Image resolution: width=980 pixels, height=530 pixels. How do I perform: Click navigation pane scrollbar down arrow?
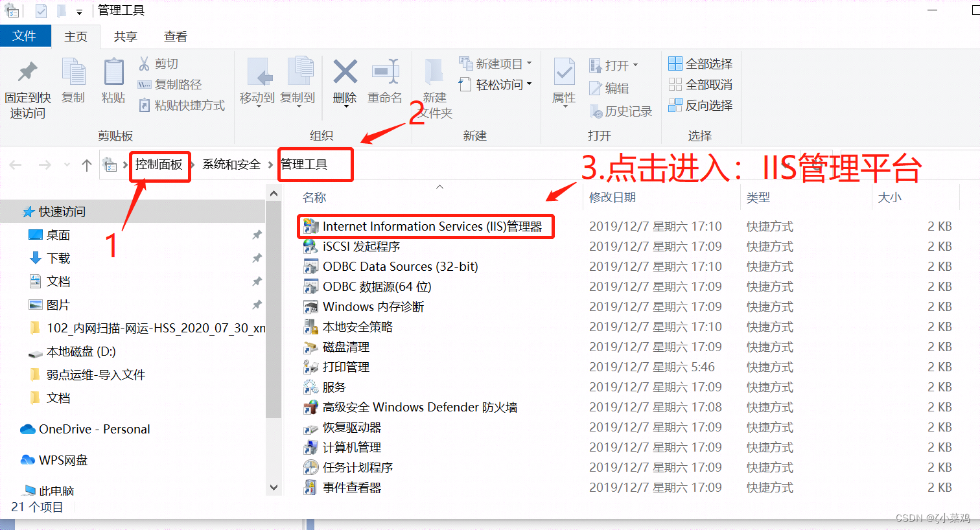(x=274, y=487)
